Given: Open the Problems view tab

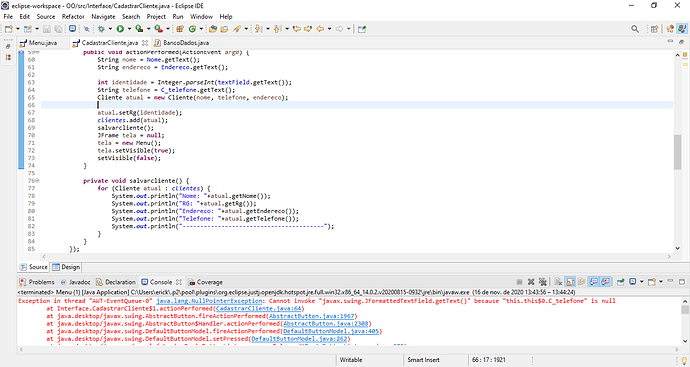Looking at the screenshot, I should (x=37, y=282).
